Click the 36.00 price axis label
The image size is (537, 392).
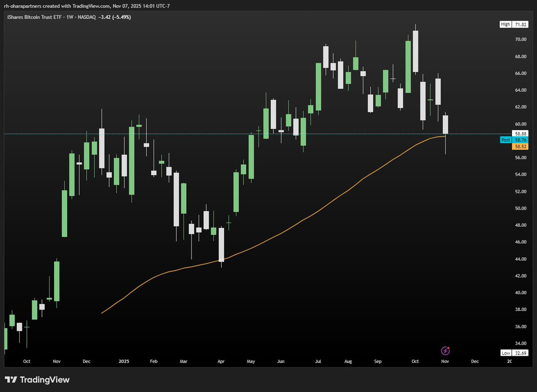click(520, 326)
